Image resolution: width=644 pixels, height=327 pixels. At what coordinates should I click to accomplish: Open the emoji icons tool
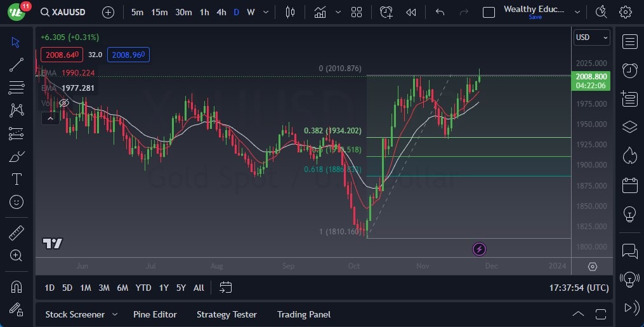pos(16,202)
